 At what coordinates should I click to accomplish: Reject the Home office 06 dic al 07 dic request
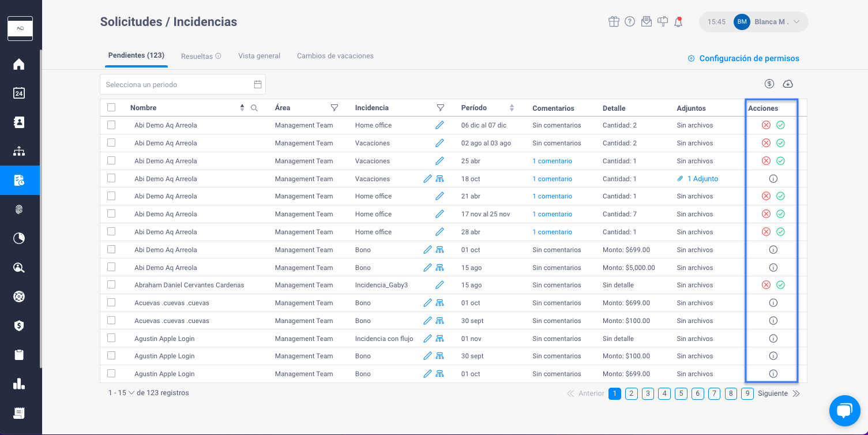click(x=766, y=125)
